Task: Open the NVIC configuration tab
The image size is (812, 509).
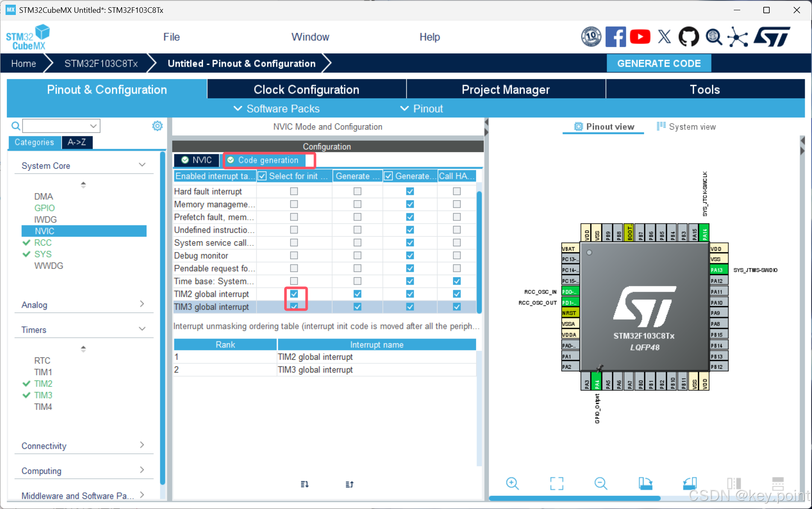Action: click(x=196, y=160)
